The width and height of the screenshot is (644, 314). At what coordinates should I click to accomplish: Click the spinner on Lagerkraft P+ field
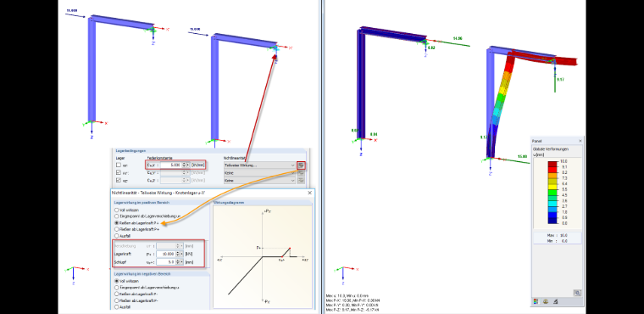coord(177,254)
